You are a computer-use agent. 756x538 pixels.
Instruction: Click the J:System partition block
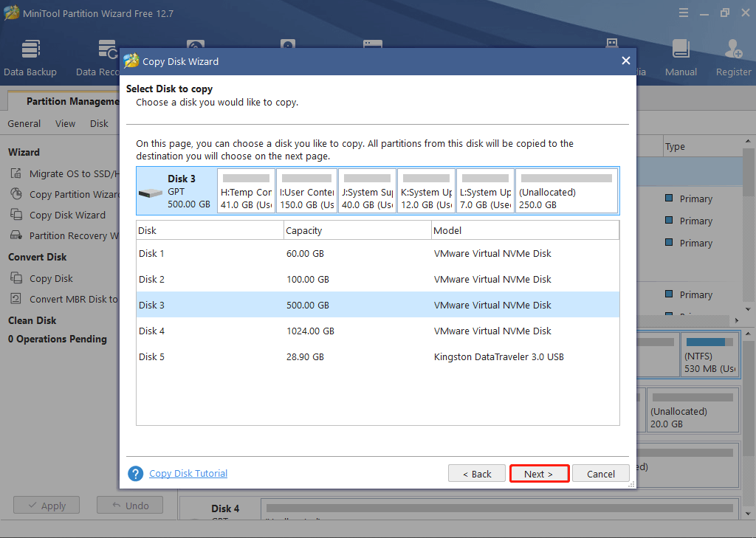point(368,191)
